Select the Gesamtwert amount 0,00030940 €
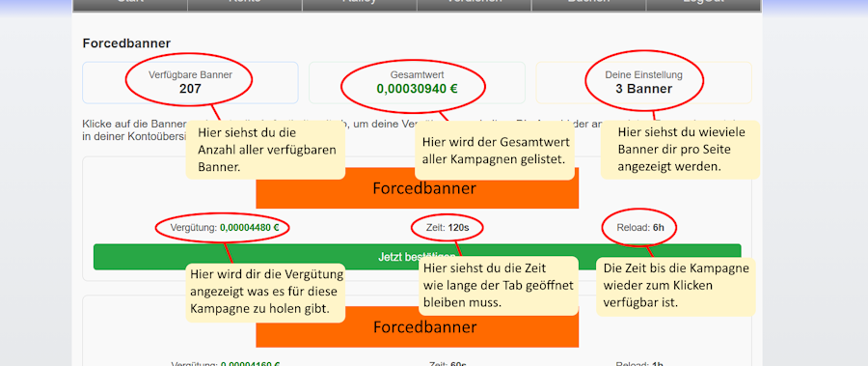The height and width of the screenshot is (366, 868). coord(417,89)
